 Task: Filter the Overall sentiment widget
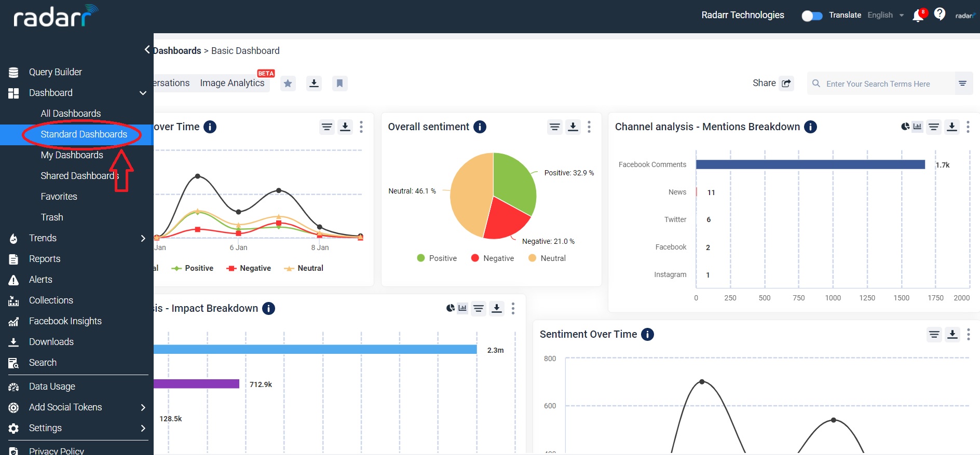(555, 127)
